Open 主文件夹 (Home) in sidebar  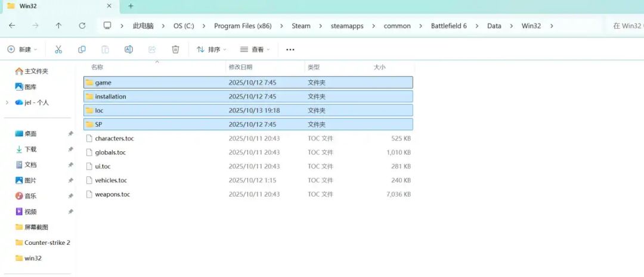[x=32, y=71]
